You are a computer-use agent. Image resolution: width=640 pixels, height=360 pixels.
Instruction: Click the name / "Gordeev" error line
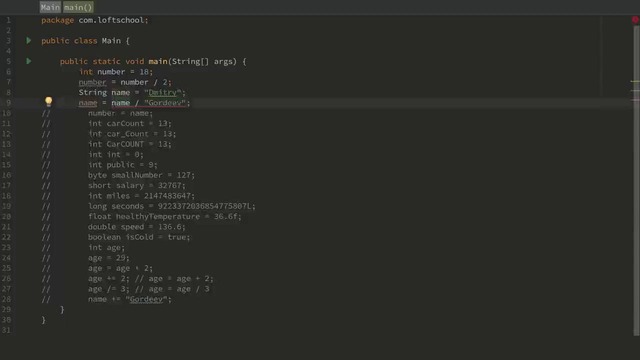click(134, 103)
